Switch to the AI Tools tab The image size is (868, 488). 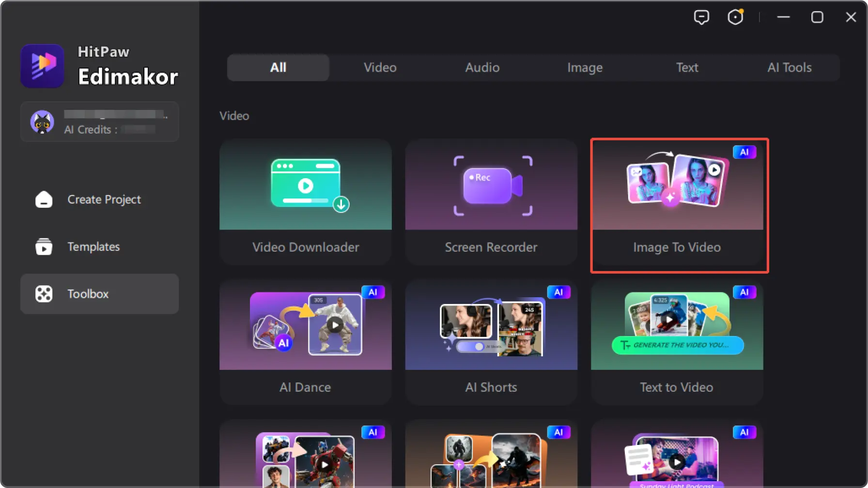[x=790, y=67]
